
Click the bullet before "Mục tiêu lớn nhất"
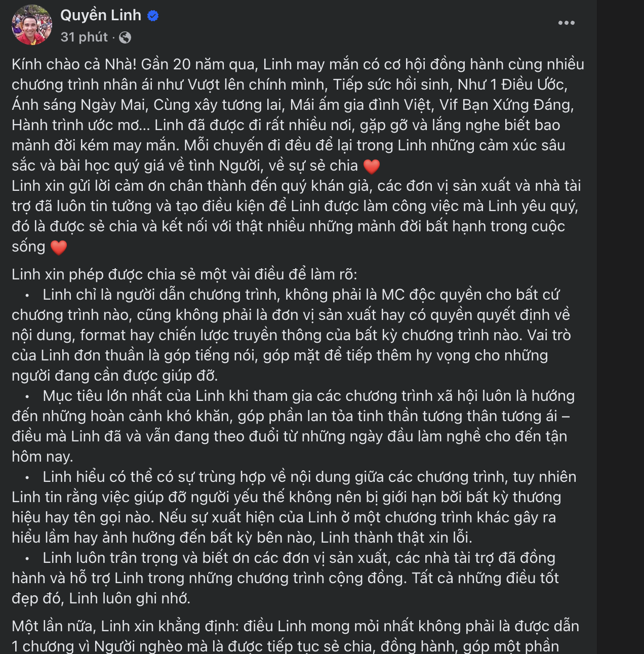point(27,396)
